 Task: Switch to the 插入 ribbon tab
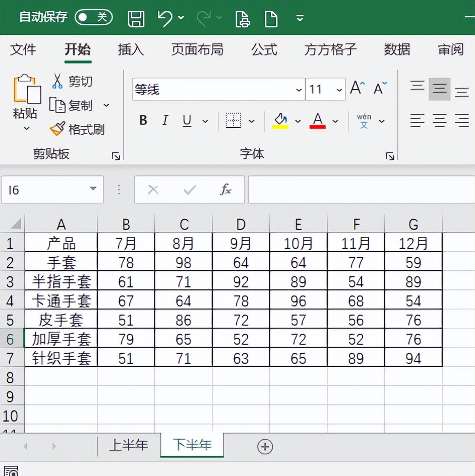(130, 50)
